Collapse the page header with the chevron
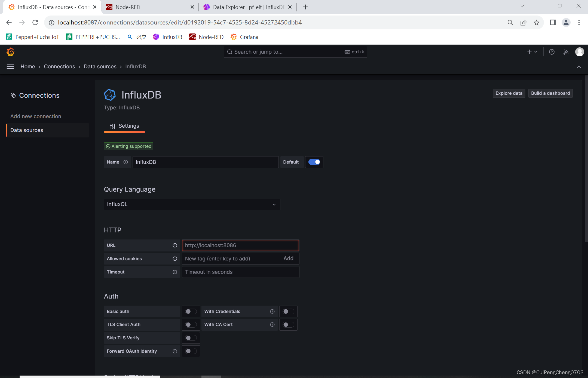The height and width of the screenshot is (378, 588). [x=578, y=67]
